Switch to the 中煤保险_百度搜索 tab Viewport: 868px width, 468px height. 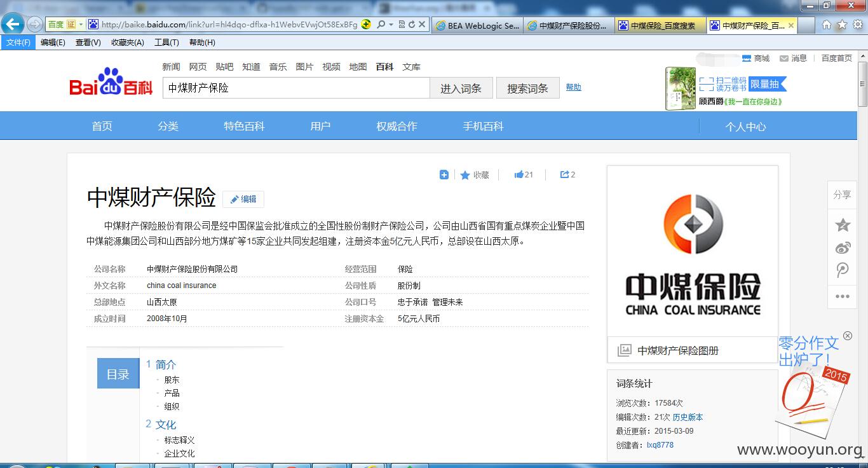click(x=660, y=25)
